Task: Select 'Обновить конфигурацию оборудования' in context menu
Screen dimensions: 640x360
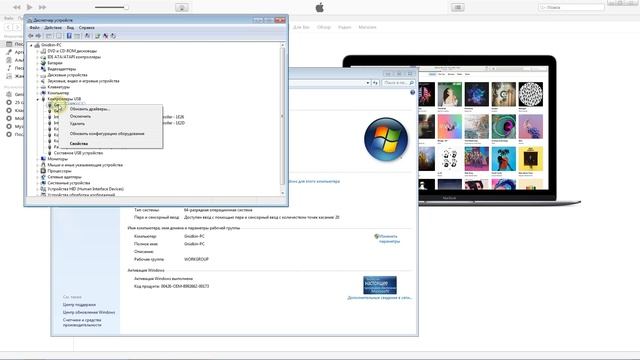Action: pos(107,133)
